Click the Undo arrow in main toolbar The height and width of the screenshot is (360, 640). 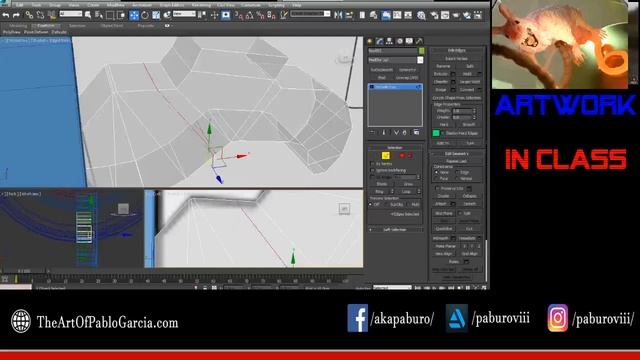pos(6,16)
